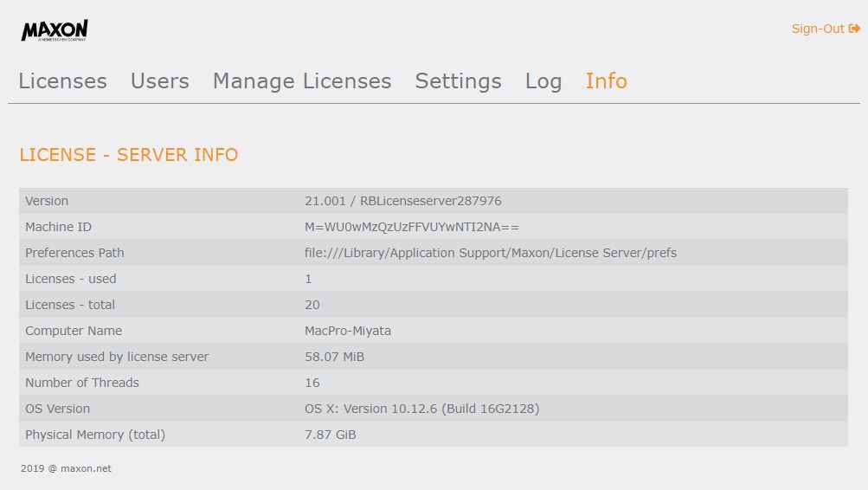Select the Computer Name label
This screenshot has height=490, width=868.
(x=73, y=331)
